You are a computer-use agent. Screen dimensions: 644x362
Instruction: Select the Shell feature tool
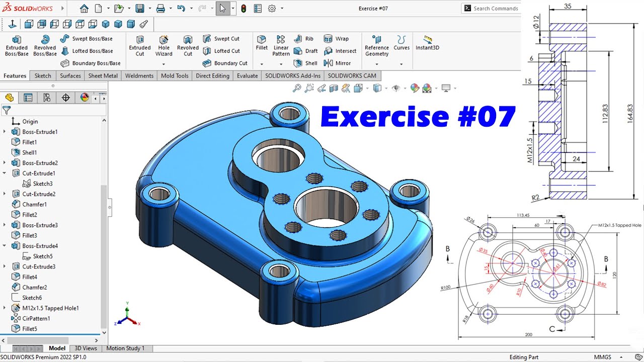click(x=305, y=63)
